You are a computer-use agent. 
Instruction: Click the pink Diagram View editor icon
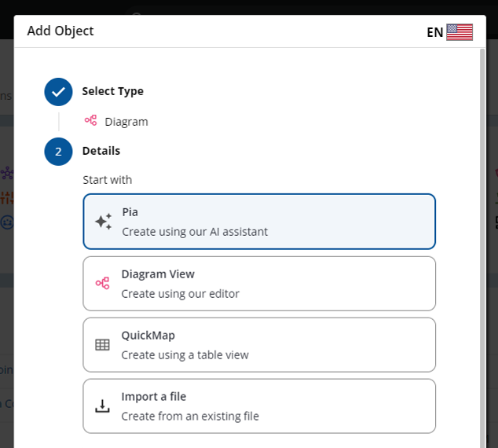(x=102, y=283)
